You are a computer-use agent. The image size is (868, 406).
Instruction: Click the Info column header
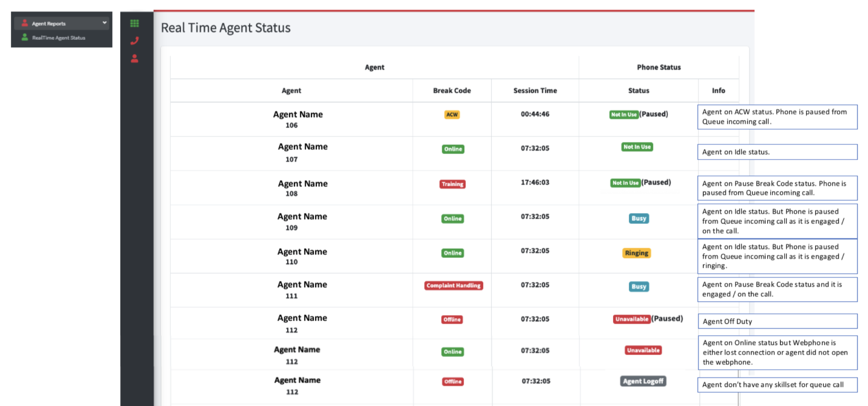click(718, 91)
